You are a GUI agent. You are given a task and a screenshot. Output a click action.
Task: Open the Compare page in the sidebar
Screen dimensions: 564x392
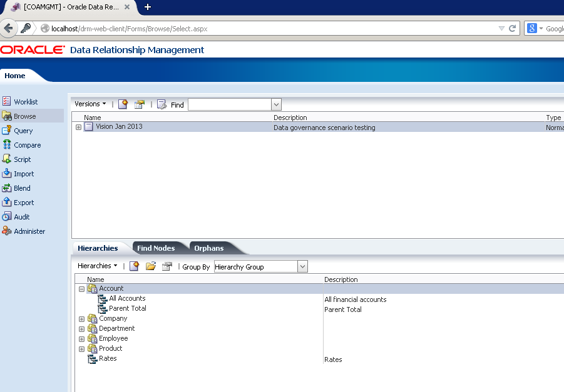pos(27,145)
